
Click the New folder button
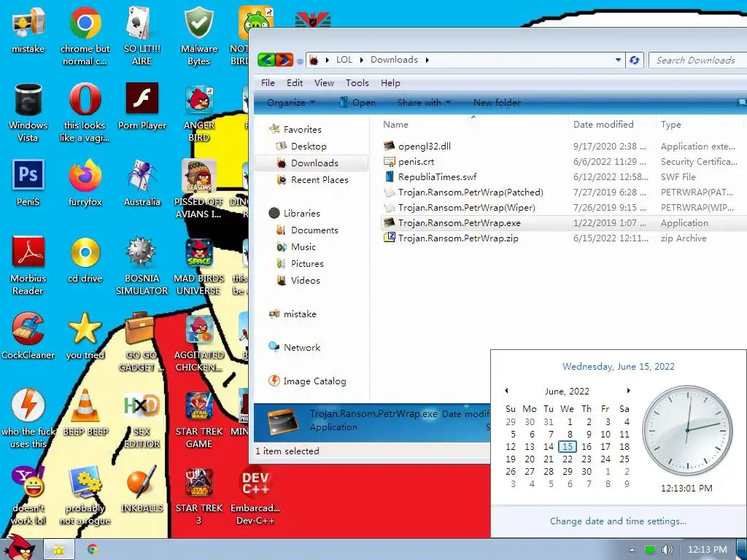tap(497, 102)
